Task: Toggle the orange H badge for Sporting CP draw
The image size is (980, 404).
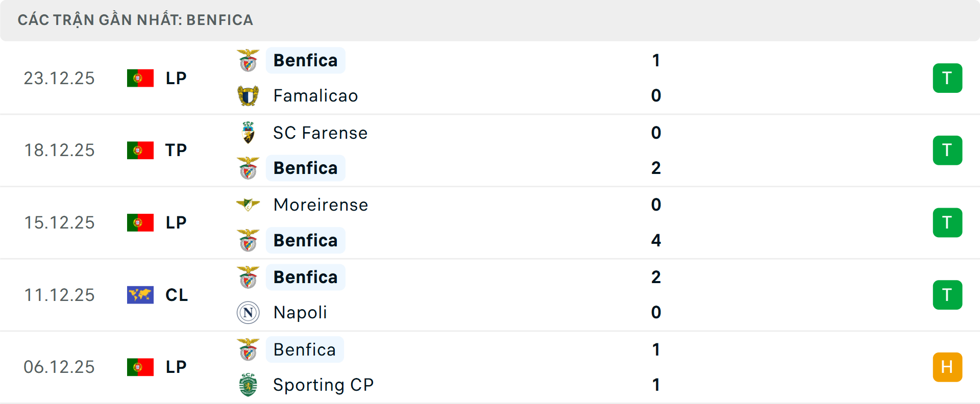Action: click(x=948, y=367)
